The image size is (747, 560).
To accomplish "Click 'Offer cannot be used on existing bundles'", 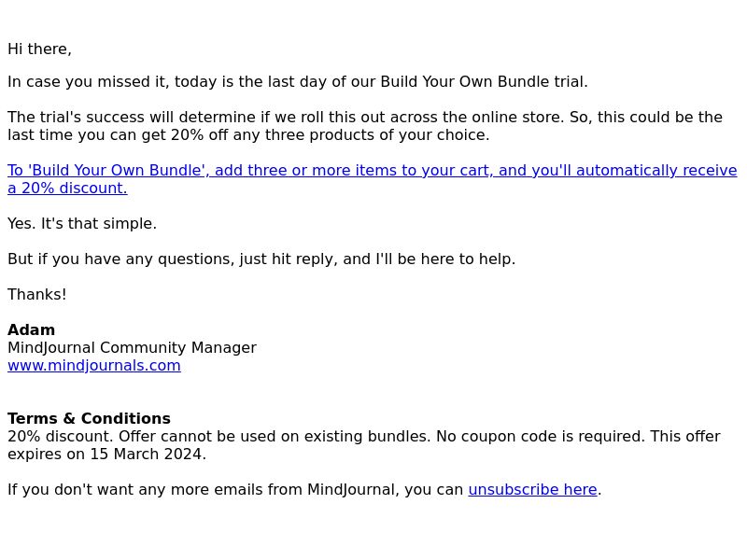I will pyautogui.click(x=275, y=437).
